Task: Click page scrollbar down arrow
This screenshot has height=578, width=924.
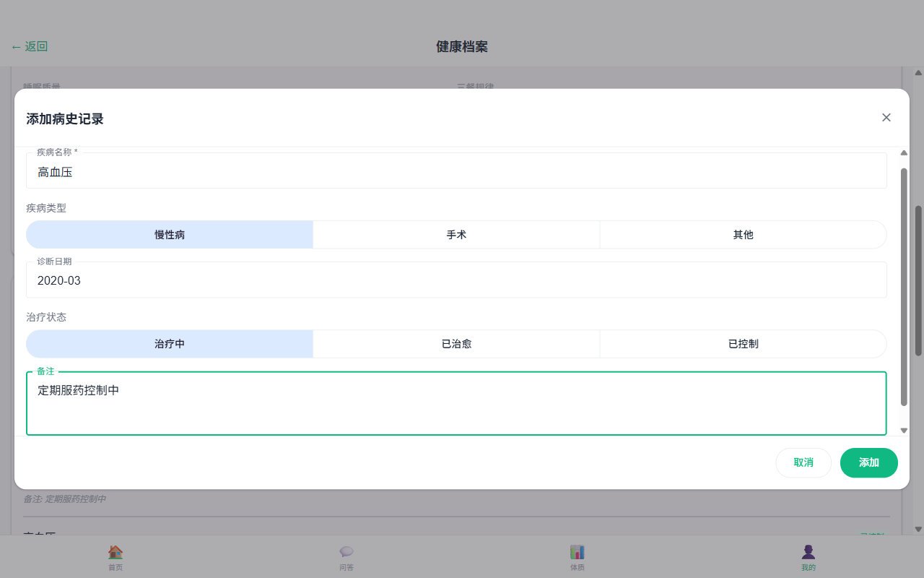Action: [x=918, y=529]
